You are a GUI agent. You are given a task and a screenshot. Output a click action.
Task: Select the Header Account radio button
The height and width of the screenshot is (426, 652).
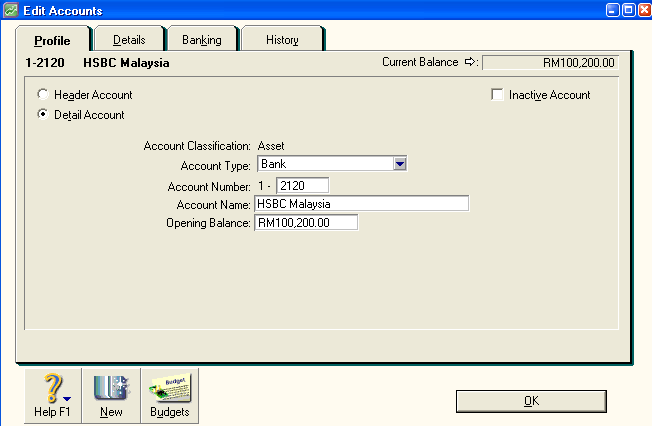tap(42, 94)
